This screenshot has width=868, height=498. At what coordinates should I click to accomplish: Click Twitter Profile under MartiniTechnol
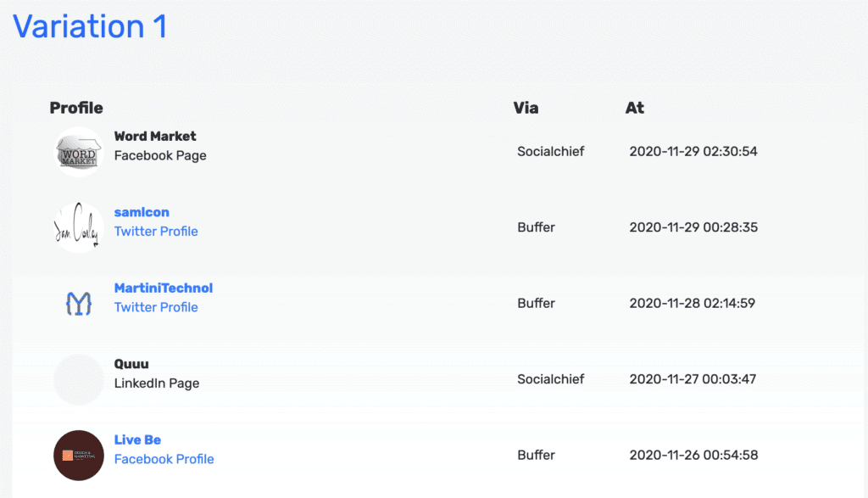156,307
